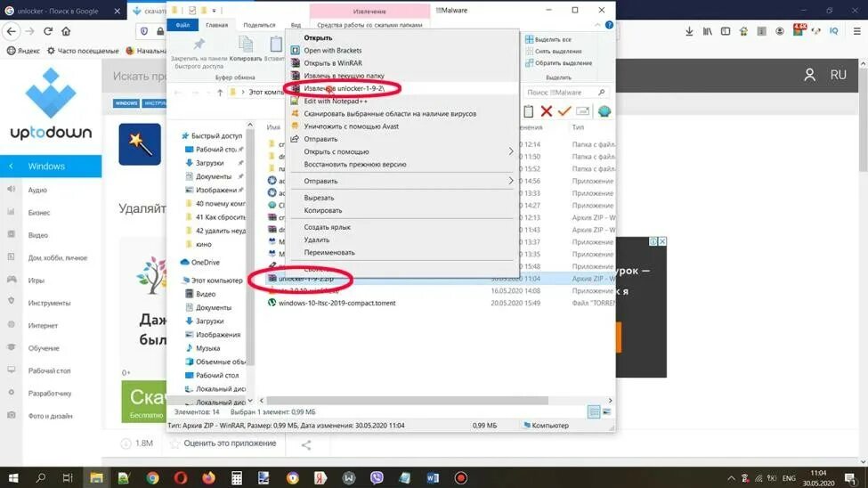Open Quick Access toolbar dropdown
Image resolution: width=868 pixels, height=488 pixels.
point(215,11)
